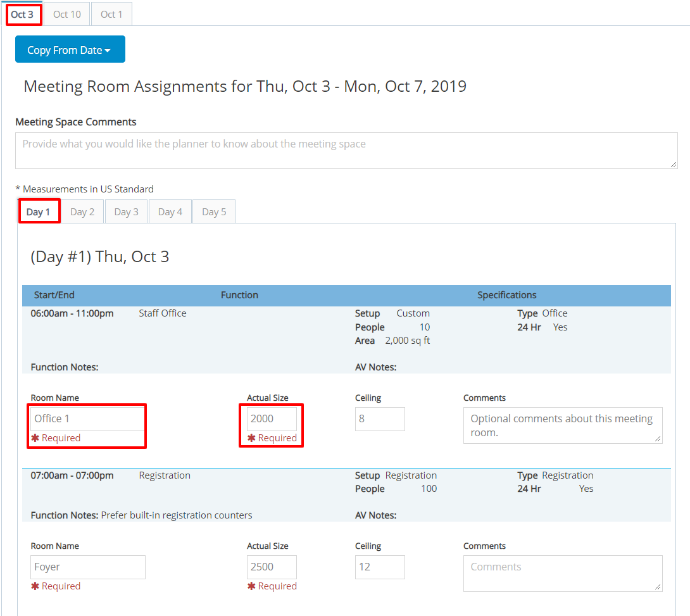Open the Day 3 tab

coord(126,211)
